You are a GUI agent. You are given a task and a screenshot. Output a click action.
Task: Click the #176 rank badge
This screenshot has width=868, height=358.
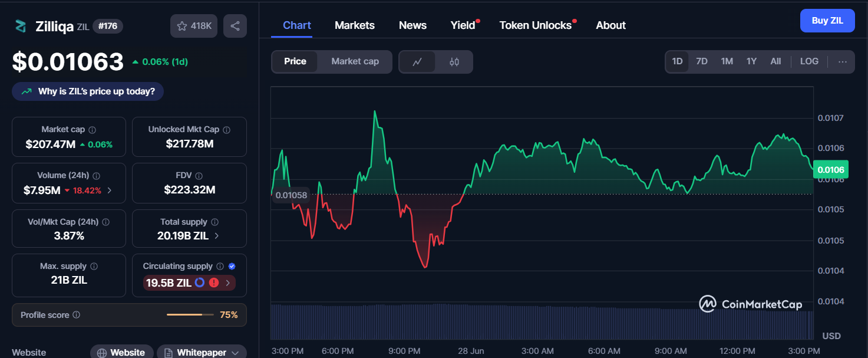tap(107, 26)
